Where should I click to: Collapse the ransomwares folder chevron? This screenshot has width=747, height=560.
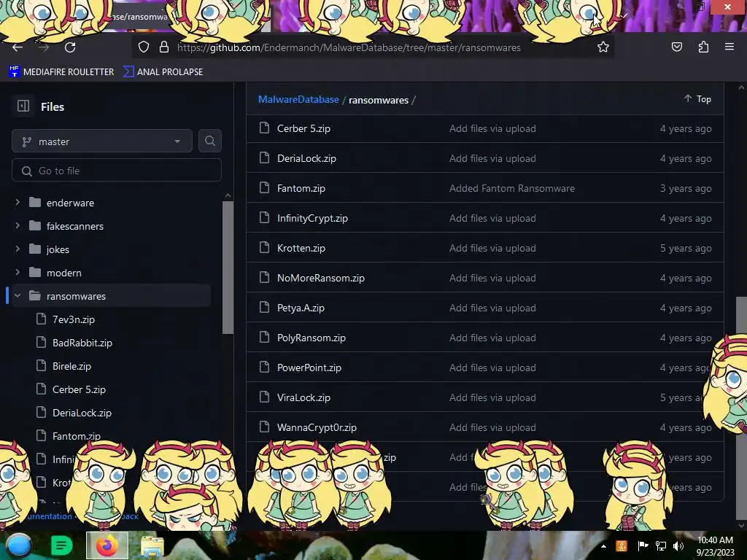pyautogui.click(x=18, y=295)
